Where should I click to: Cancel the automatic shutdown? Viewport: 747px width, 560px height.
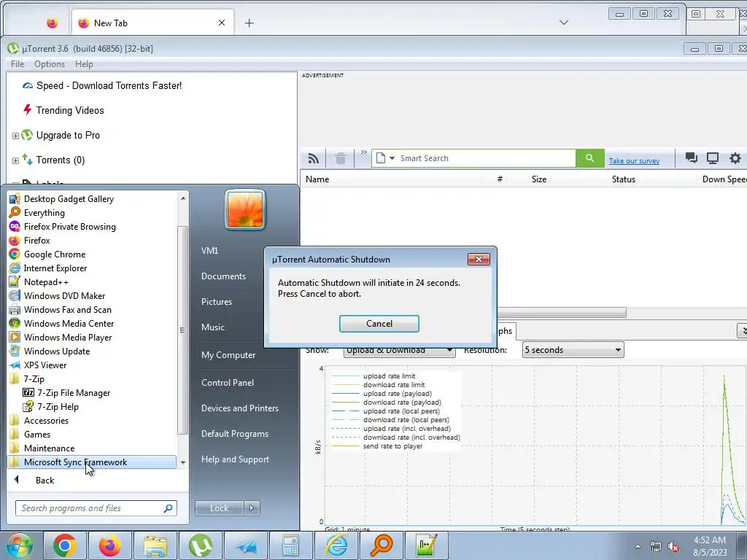(x=379, y=324)
